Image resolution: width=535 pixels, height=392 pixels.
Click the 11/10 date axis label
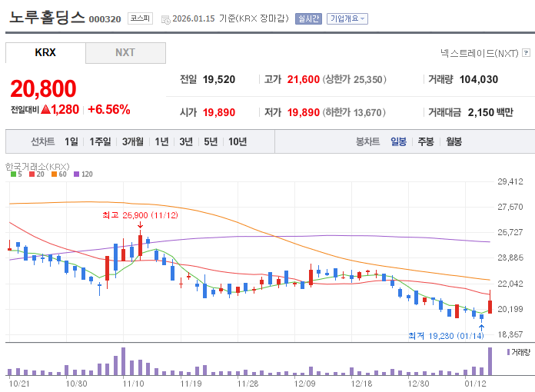(134, 384)
